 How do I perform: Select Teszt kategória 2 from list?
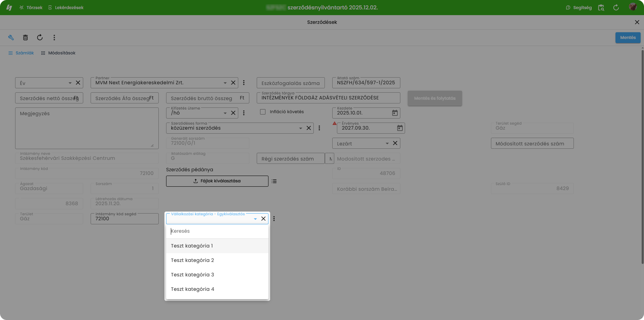click(192, 260)
